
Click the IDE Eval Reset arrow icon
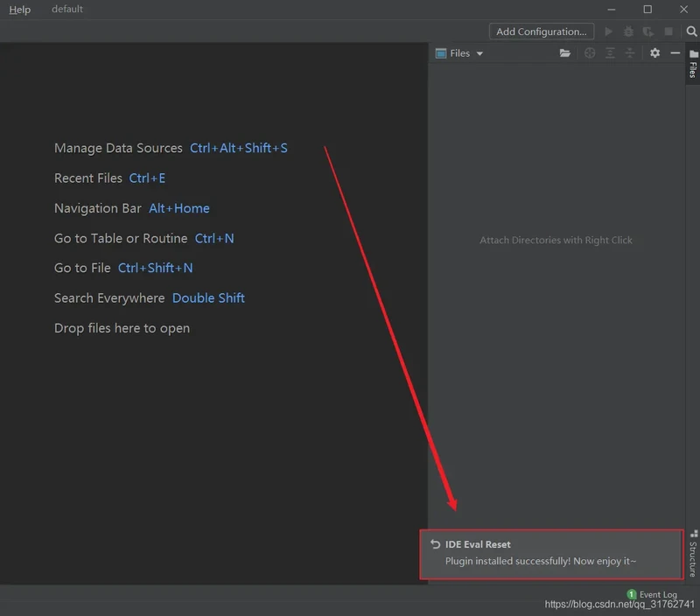(x=435, y=544)
